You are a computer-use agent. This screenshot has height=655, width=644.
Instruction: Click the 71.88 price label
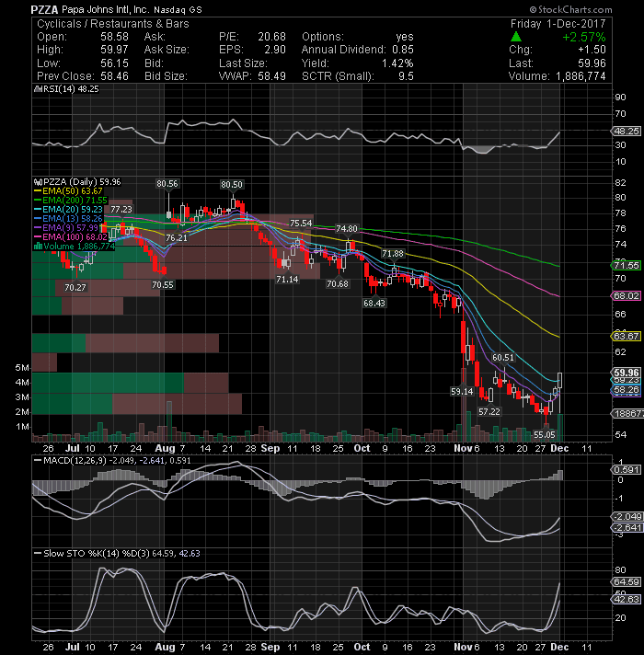coord(393,254)
